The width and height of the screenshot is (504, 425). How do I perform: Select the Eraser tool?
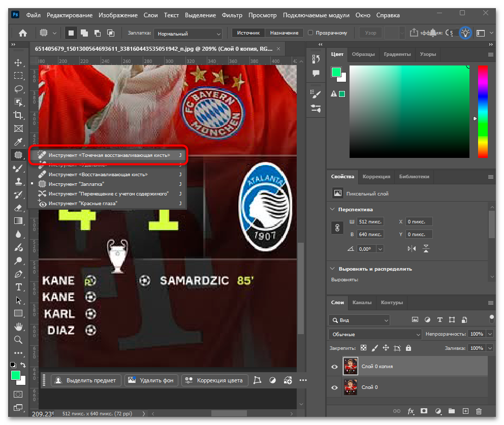[x=18, y=208]
